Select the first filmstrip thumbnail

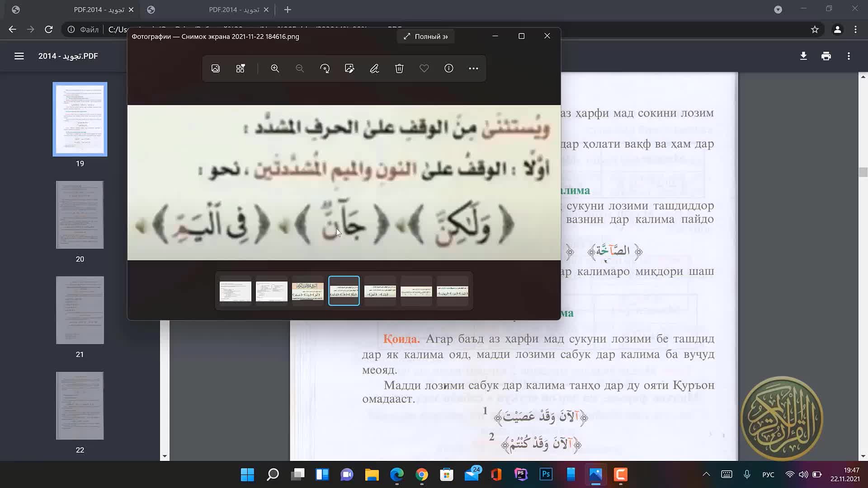pos(236,291)
